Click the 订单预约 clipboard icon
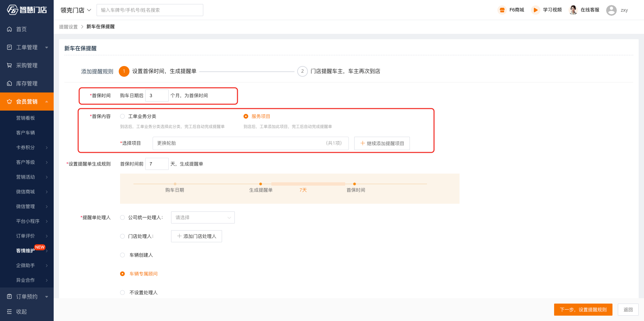The height and width of the screenshot is (321, 644). point(9,297)
